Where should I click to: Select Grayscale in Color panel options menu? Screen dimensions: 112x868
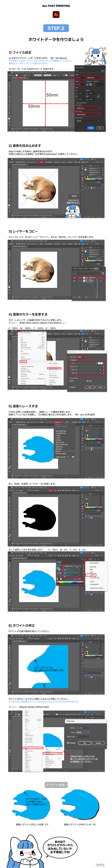click(x=93, y=567)
